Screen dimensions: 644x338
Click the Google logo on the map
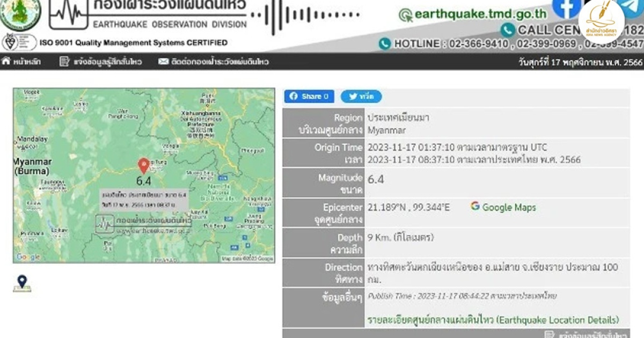click(x=28, y=257)
